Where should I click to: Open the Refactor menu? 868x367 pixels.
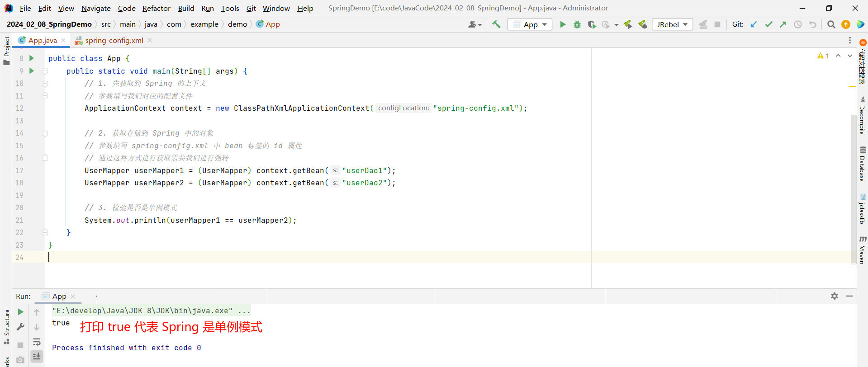157,8
